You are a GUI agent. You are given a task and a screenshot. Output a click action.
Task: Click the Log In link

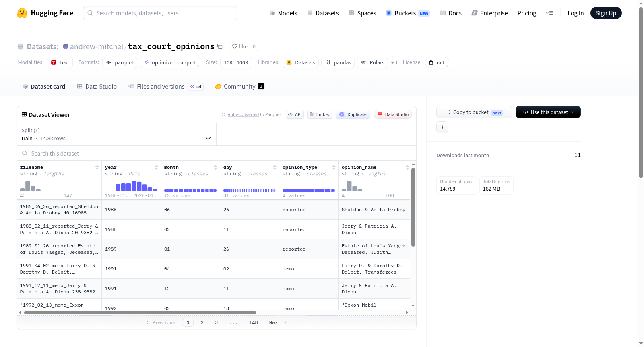click(576, 13)
